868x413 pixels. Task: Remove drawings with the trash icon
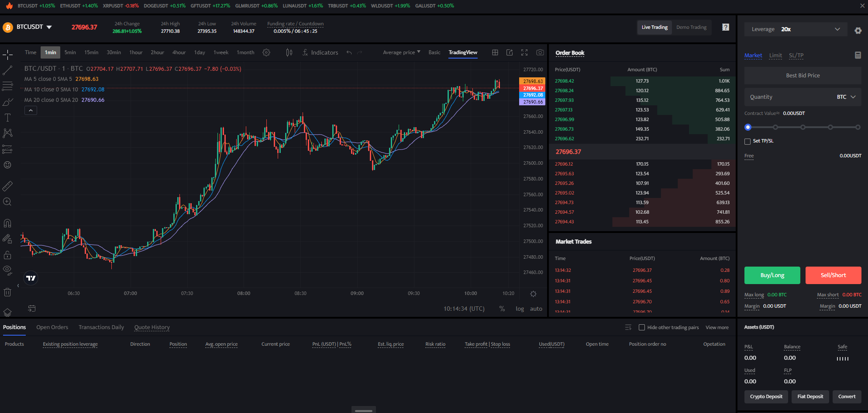(x=7, y=292)
